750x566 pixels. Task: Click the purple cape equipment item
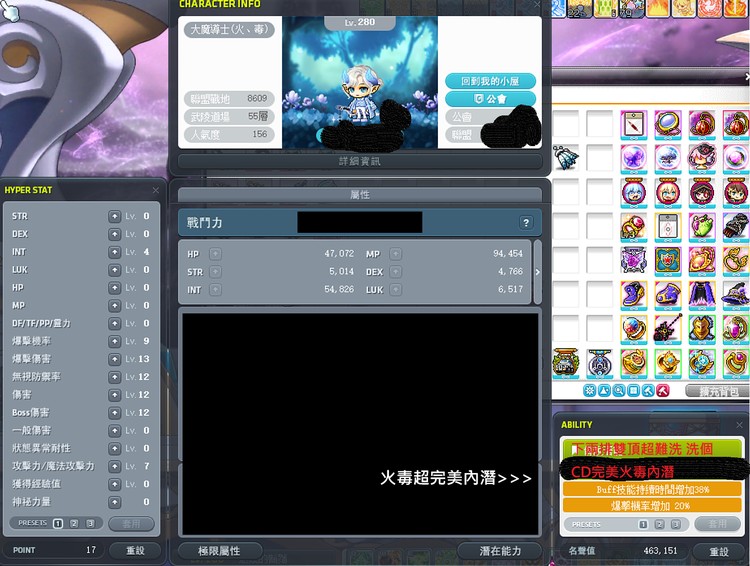point(702,294)
